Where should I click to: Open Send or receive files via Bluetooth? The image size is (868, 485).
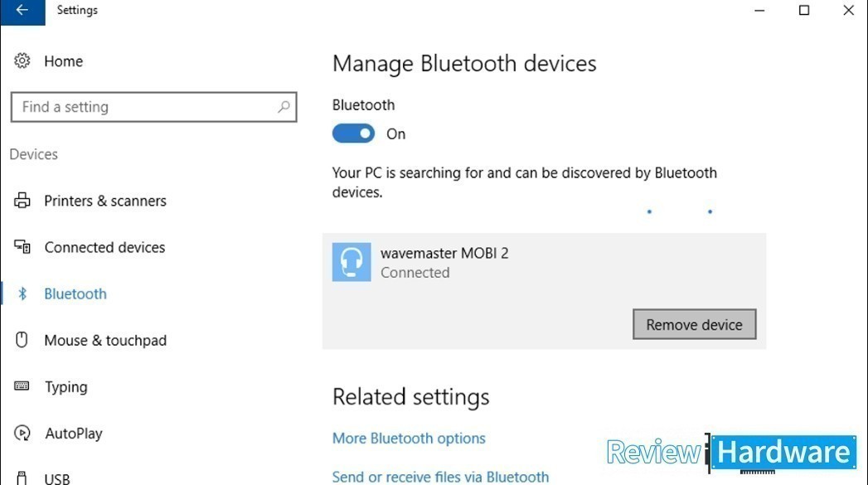(x=441, y=476)
